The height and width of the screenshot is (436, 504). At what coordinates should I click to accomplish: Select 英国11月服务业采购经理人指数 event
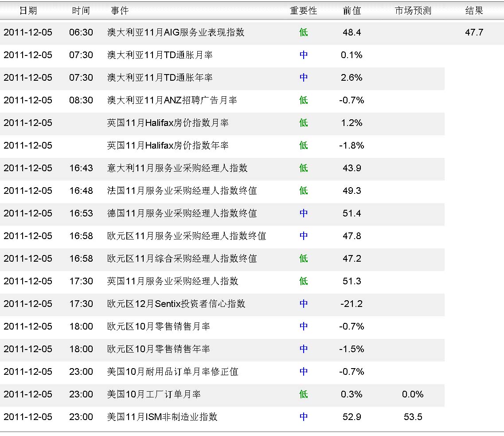pos(172,281)
